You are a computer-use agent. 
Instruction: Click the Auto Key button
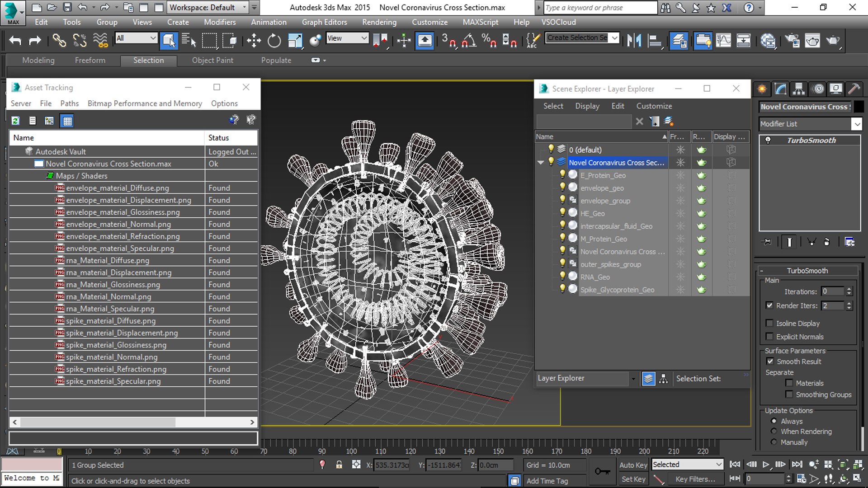coord(633,465)
